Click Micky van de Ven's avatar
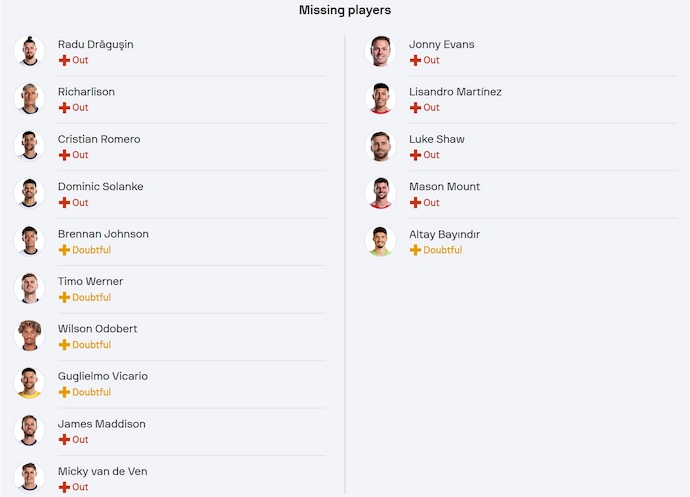 click(x=30, y=478)
